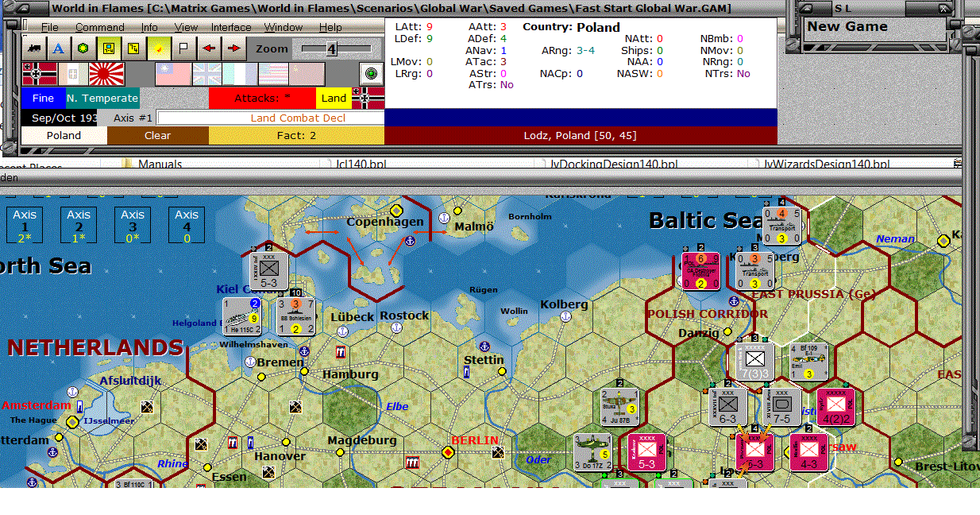Toggle the yellow unit-stack toolbar button

(108, 48)
